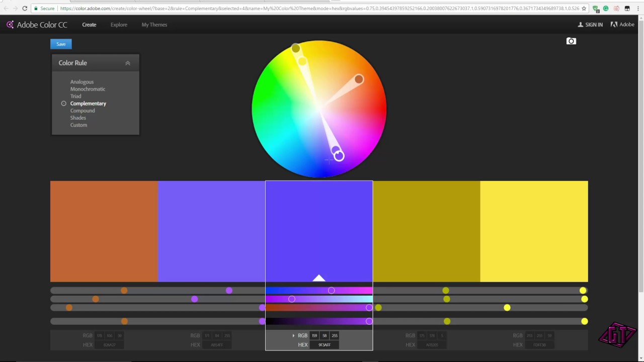Select the Compound color rule

point(83,111)
